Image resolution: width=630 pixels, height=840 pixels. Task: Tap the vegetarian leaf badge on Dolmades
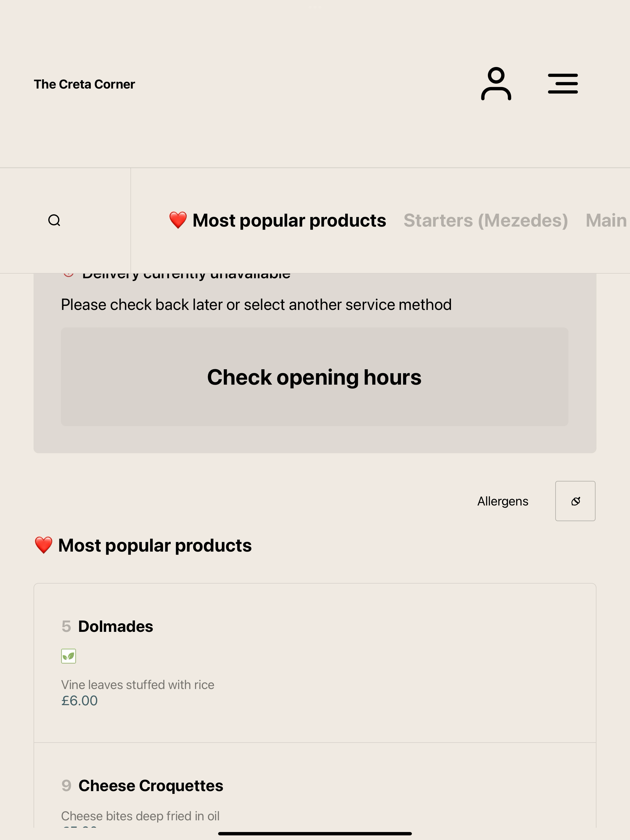(x=68, y=656)
